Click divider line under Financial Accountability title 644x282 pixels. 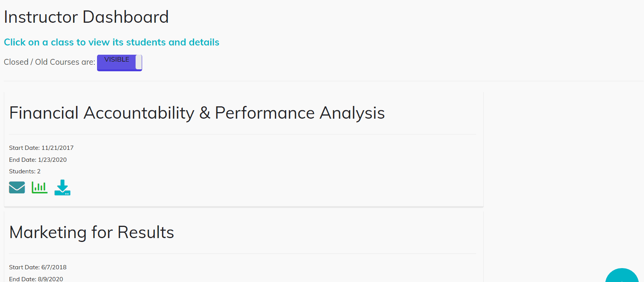click(243, 134)
